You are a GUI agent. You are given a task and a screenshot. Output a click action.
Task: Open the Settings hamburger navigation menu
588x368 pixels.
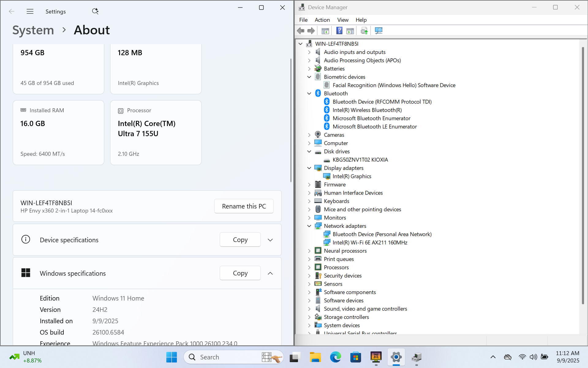tap(30, 11)
